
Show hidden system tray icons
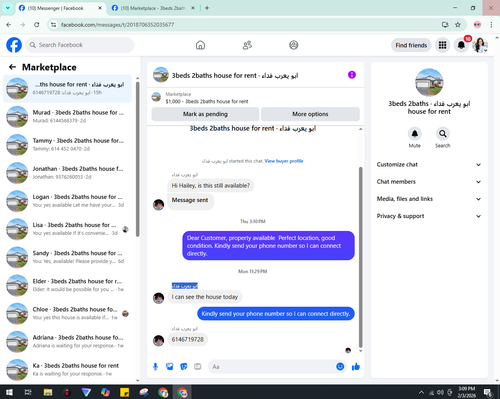tap(421, 392)
